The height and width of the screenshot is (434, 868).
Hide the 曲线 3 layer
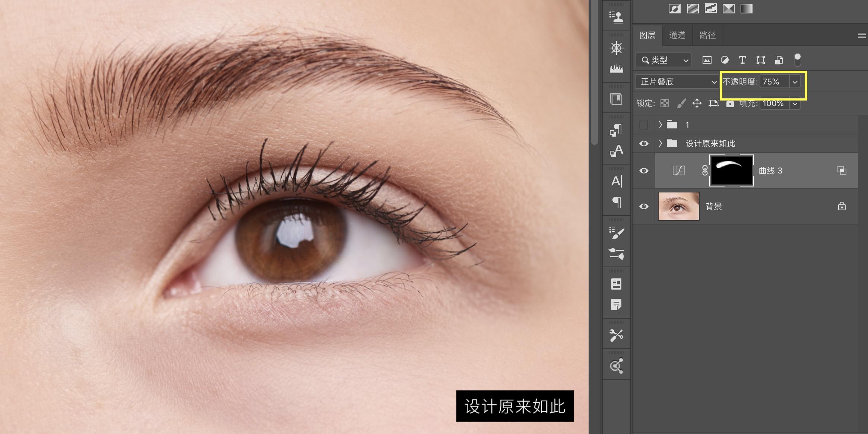pyautogui.click(x=643, y=170)
